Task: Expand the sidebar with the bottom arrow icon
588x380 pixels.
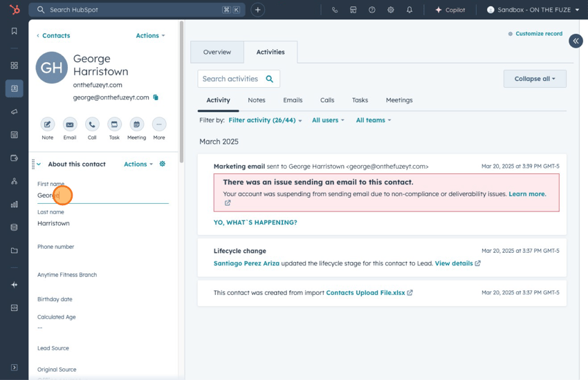Action: 15,368
